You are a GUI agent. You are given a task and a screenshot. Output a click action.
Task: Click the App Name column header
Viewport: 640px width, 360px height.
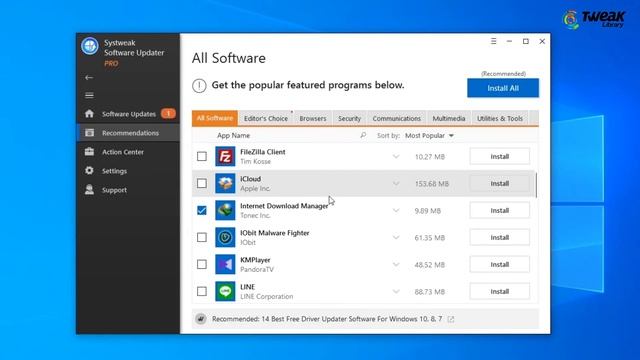[x=233, y=135]
